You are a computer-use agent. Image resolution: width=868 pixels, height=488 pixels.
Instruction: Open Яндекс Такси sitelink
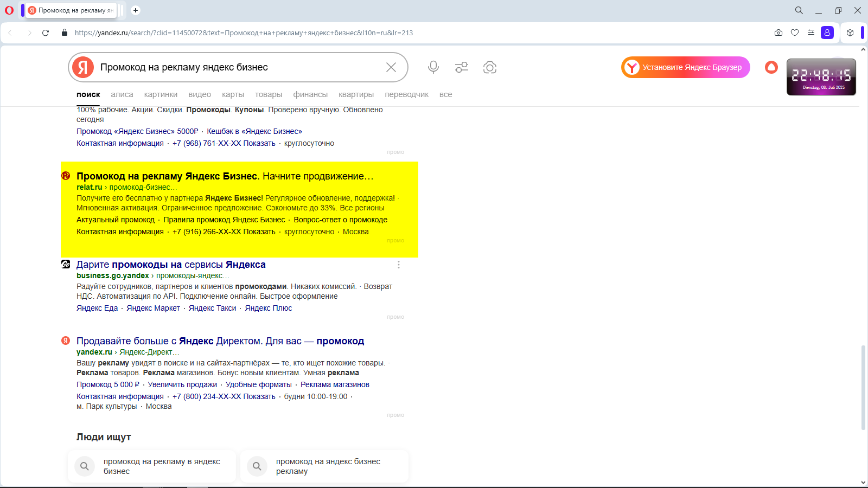pyautogui.click(x=212, y=308)
